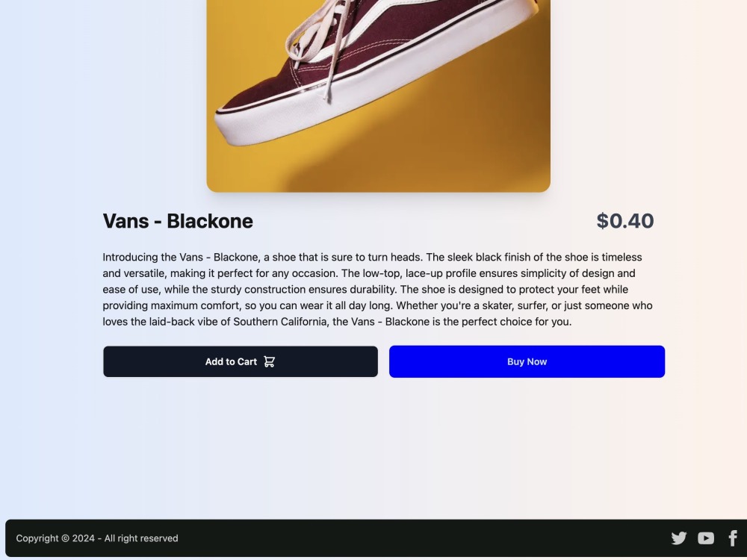Click the blue Buy Now button
Screen dimensions: 747x560
[527, 361]
